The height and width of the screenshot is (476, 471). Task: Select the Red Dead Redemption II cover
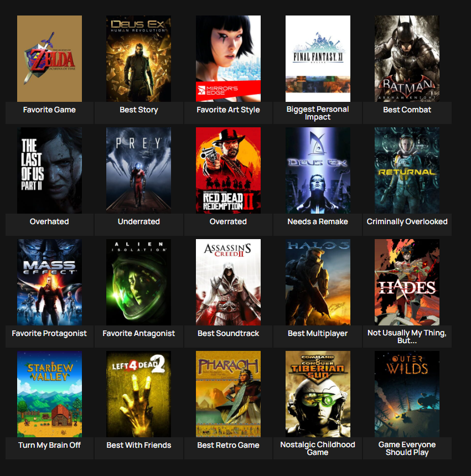pyautogui.click(x=228, y=170)
